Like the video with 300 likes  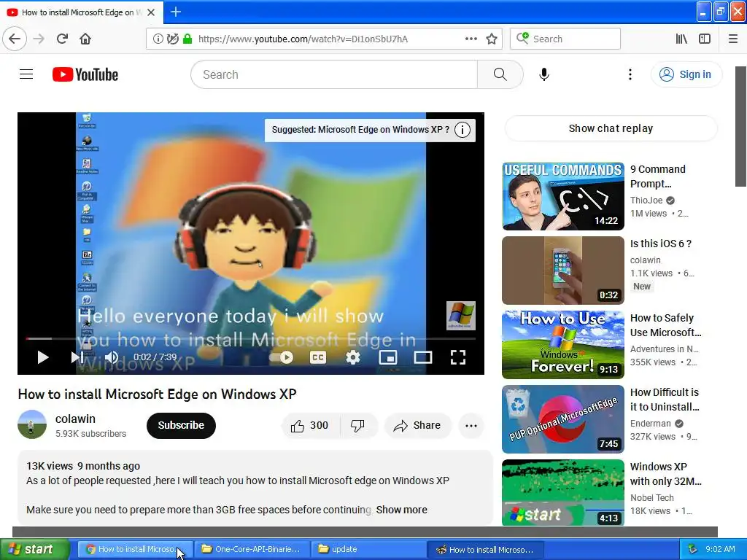pos(310,425)
